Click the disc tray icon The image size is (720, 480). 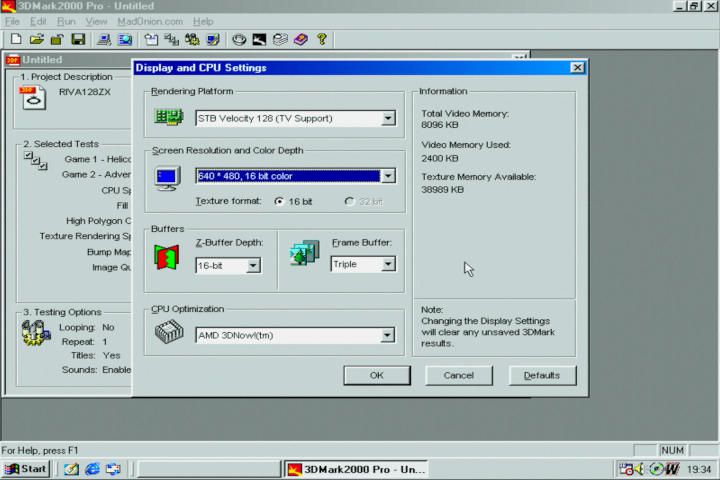657,469
